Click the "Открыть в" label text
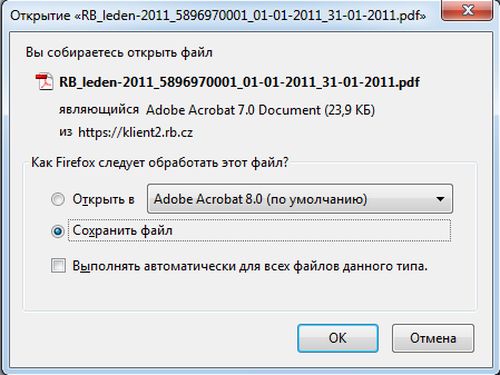Viewport: 500px width, 375px height. [x=104, y=199]
